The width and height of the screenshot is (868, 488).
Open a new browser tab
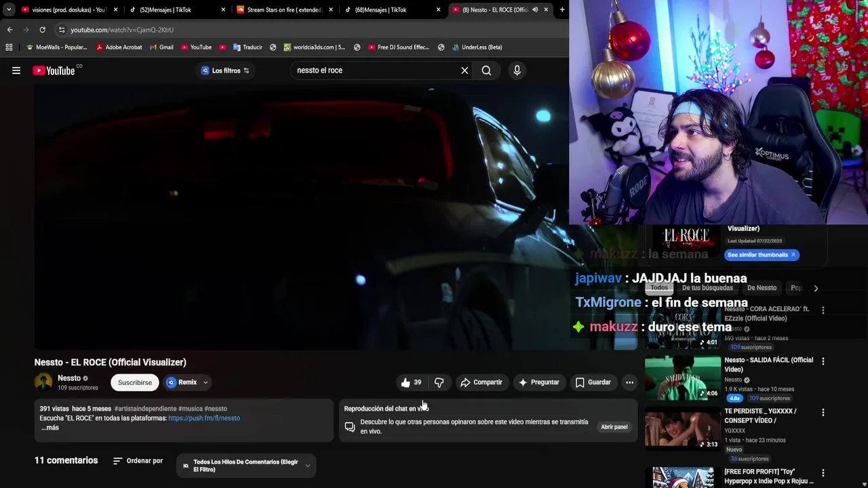coord(562,9)
